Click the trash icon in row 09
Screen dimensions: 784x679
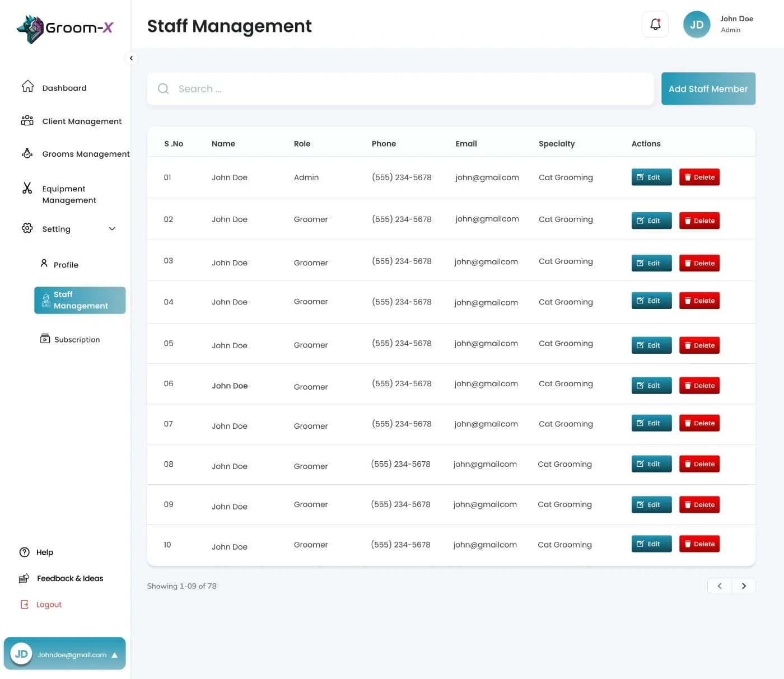pyautogui.click(x=688, y=505)
